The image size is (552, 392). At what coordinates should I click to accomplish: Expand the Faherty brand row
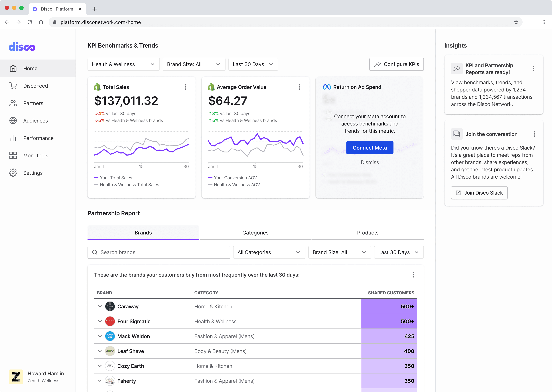100,381
